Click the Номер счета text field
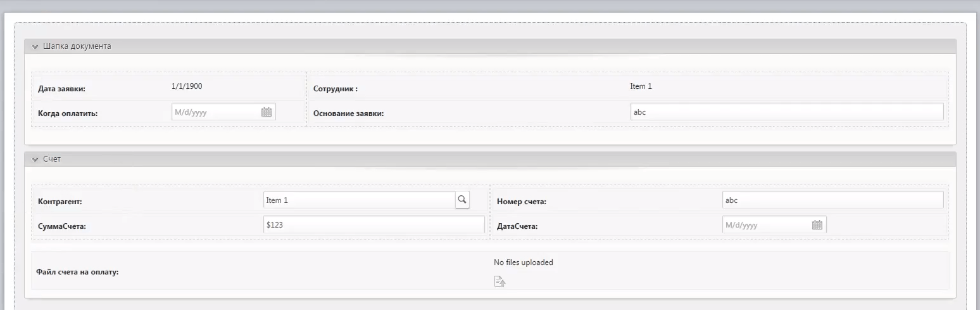 click(x=832, y=200)
